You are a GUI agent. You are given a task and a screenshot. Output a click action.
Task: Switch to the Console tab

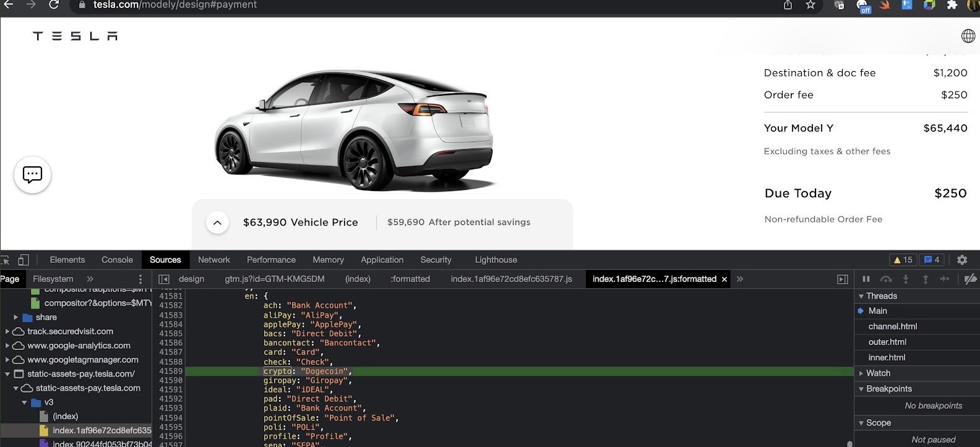coord(117,260)
